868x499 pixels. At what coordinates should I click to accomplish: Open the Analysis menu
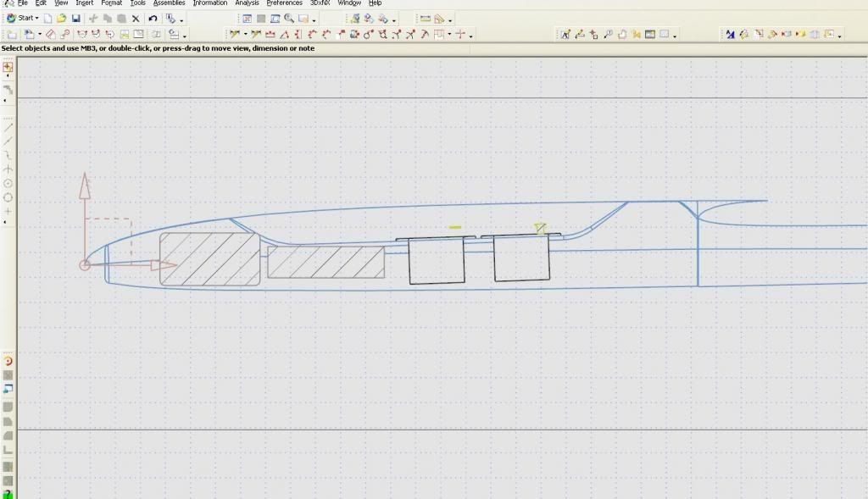click(x=247, y=3)
